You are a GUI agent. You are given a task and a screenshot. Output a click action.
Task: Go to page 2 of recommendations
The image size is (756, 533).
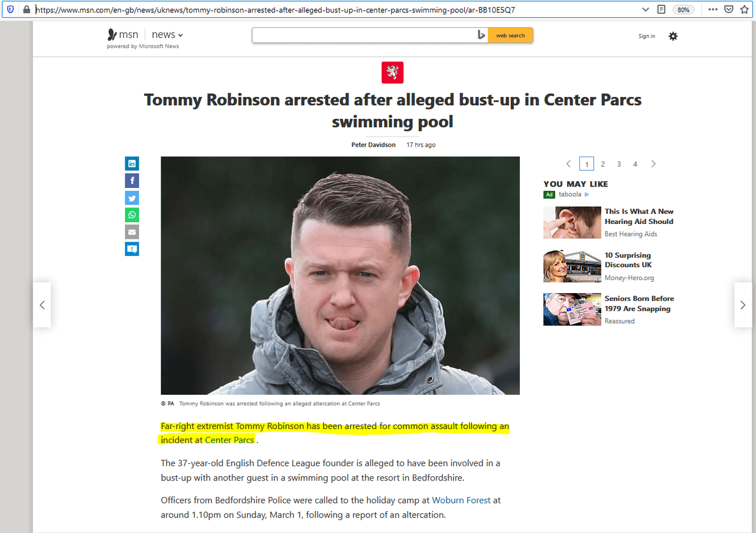[x=602, y=164]
